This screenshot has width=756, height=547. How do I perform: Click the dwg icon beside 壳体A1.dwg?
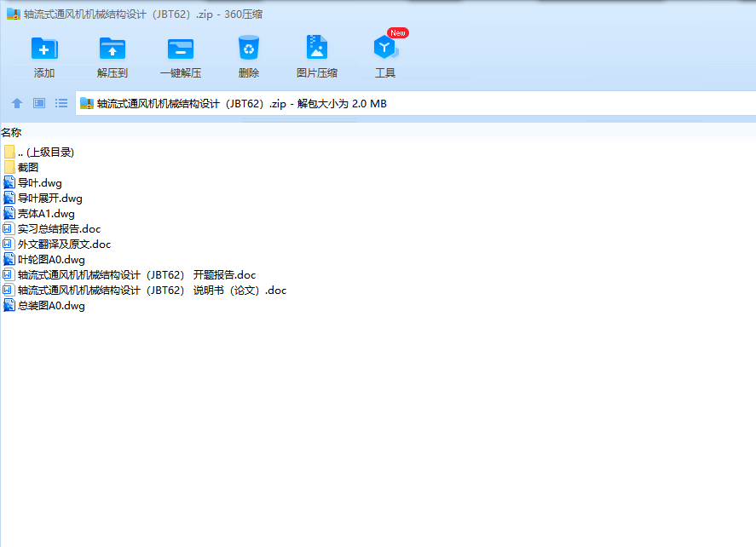coord(9,214)
